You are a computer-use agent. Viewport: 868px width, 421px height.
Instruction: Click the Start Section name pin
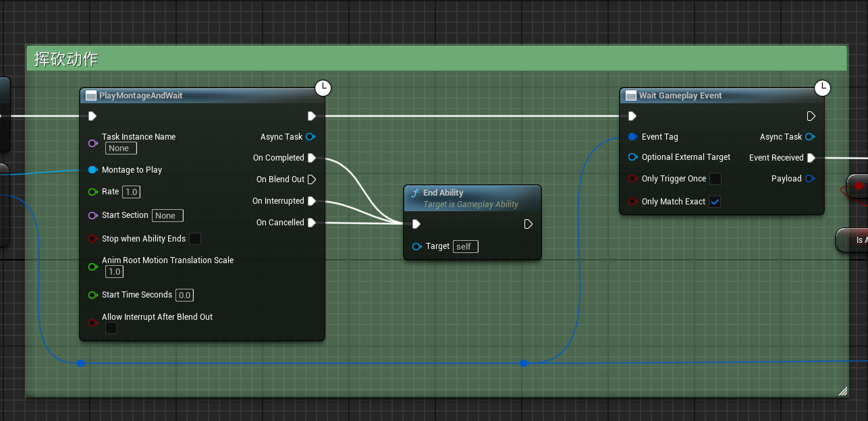click(x=93, y=215)
